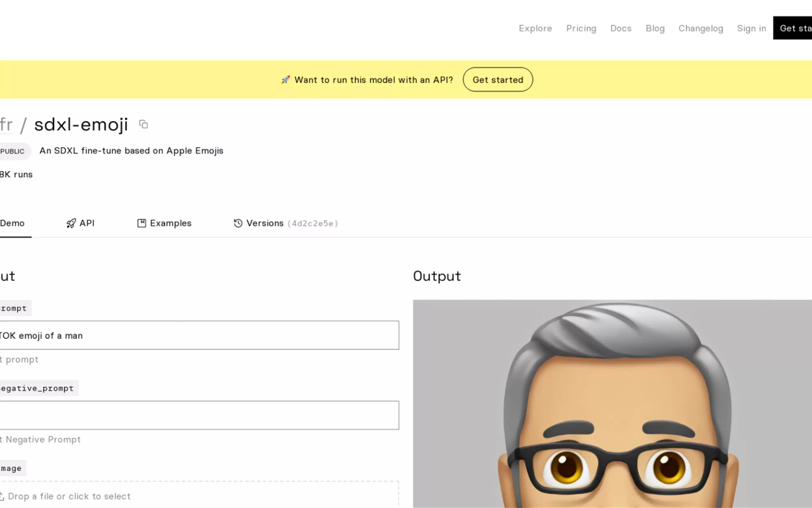The image size is (812, 508).
Task: Click Sign in link
Action: [751, 28]
